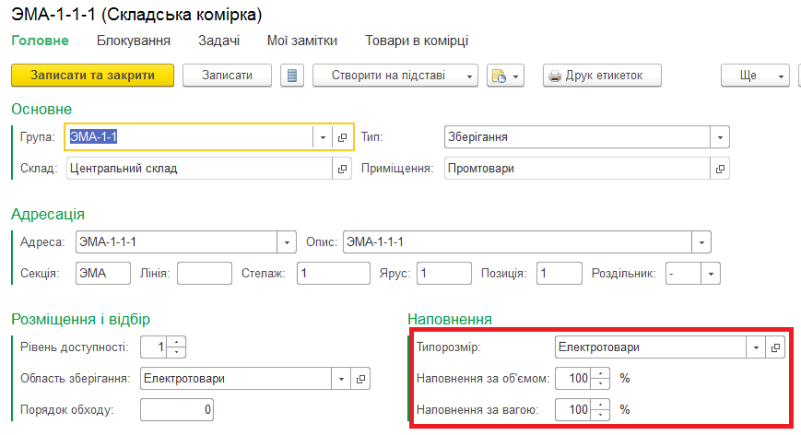Click the Записати та закрити button
The width and height of the screenshot is (801, 435).
(x=92, y=76)
